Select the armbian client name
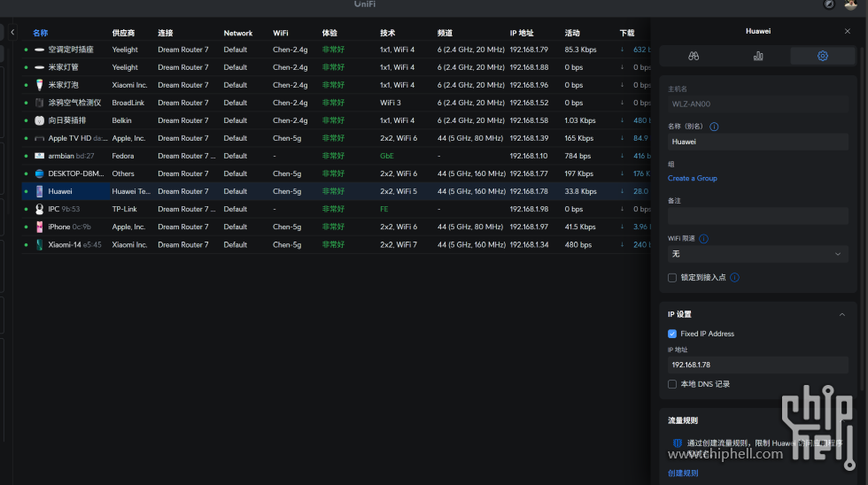Image resolution: width=868 pixels, height=485 pixels. [x=61, y=156]
